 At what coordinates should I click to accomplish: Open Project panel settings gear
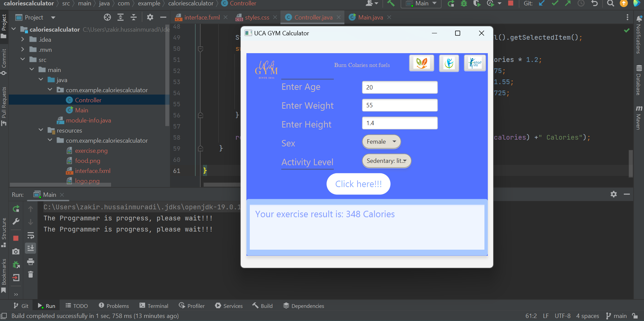coord(150,17)
